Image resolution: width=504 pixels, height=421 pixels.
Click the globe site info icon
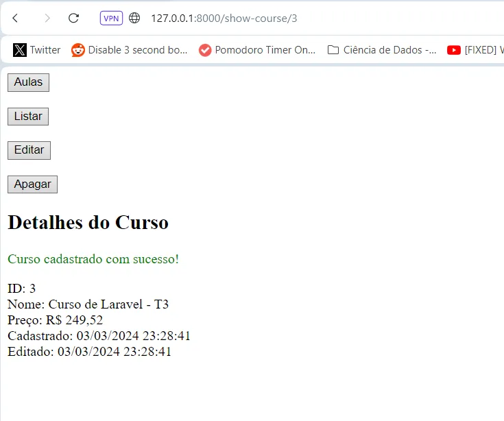(x=134, y=18)
